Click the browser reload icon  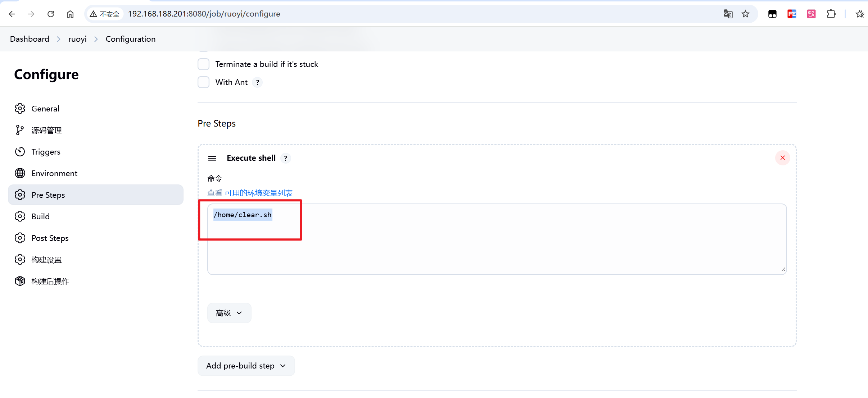(51, 14)
